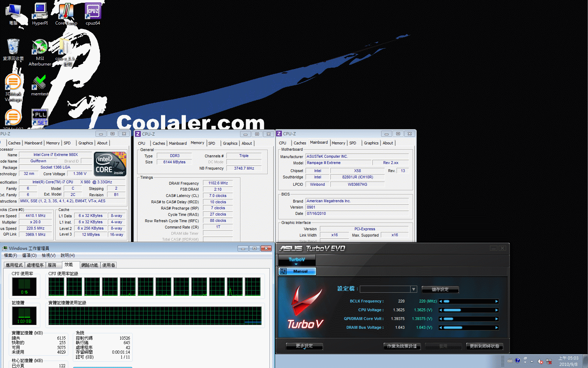This screenshot has height=368, width=588.
Task: Click the CPU usage history graph
Action: (x=154, y=287)
